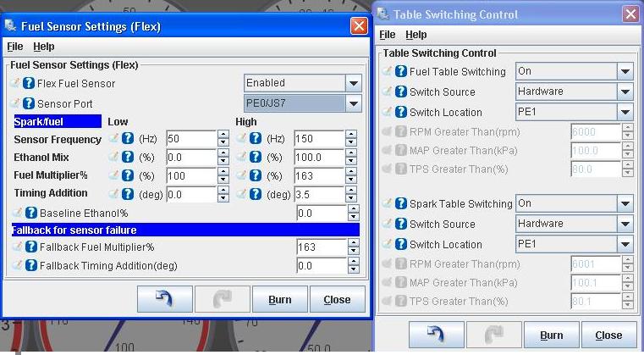Increase the Low Sensor Frequency stepper value

click(x=223, y=135)
